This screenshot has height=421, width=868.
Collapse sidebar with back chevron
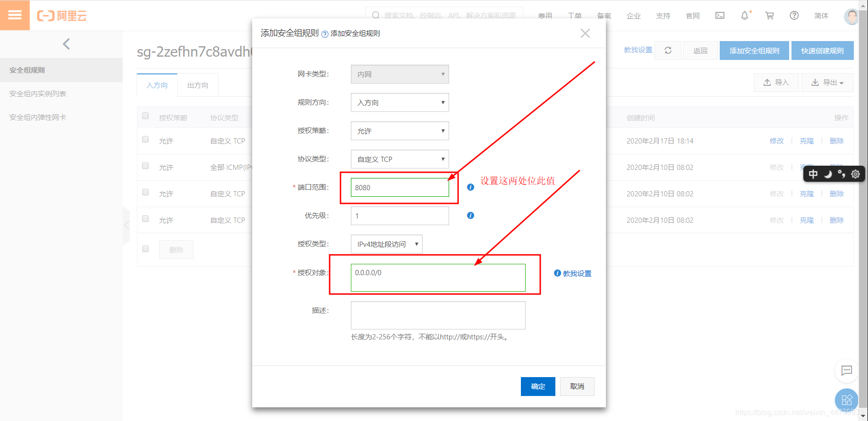(x=66, y=44)
